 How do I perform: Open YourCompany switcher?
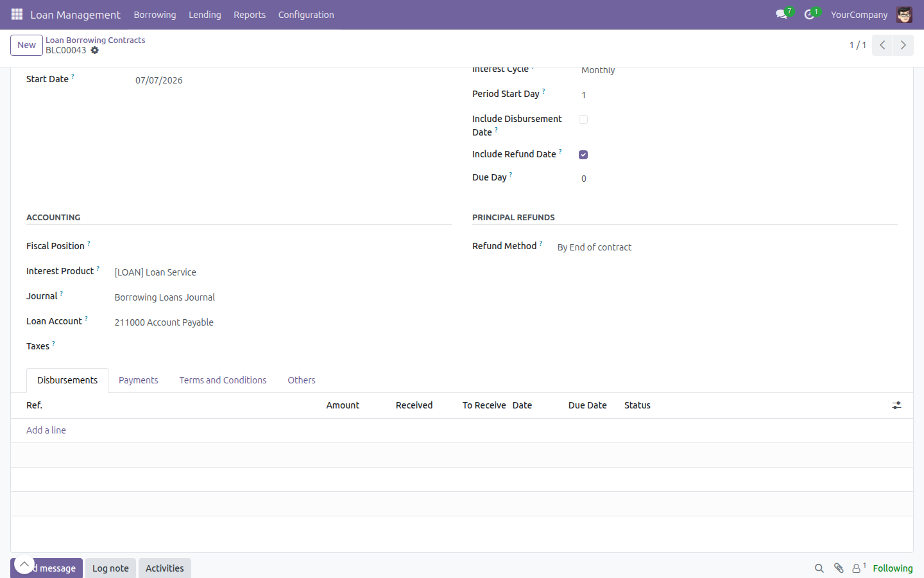[859, 15]
